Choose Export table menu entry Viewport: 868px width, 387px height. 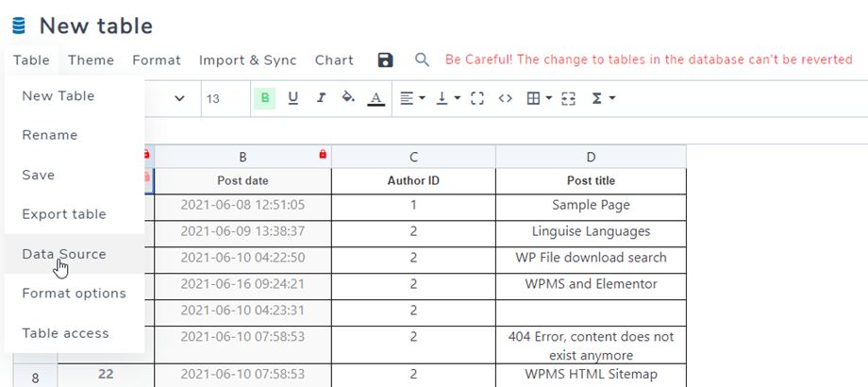coord(75,213)
